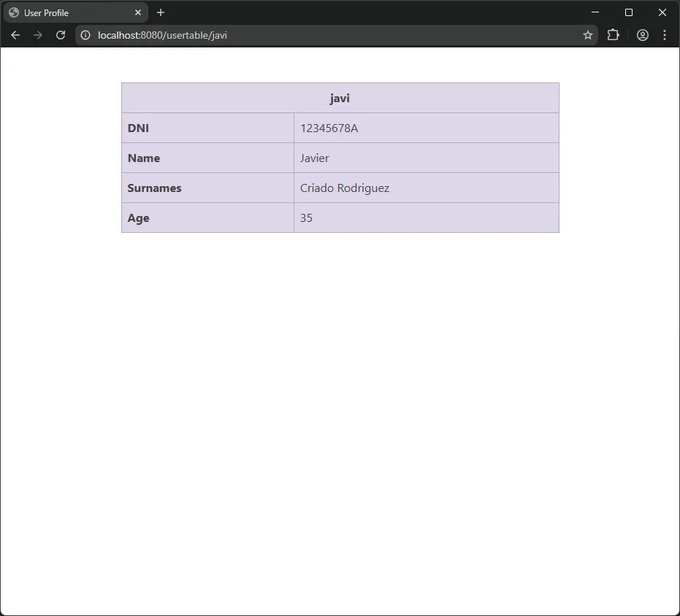Select the DNI row label
This screenshot has height=616, width=680.
pos(137,128)
